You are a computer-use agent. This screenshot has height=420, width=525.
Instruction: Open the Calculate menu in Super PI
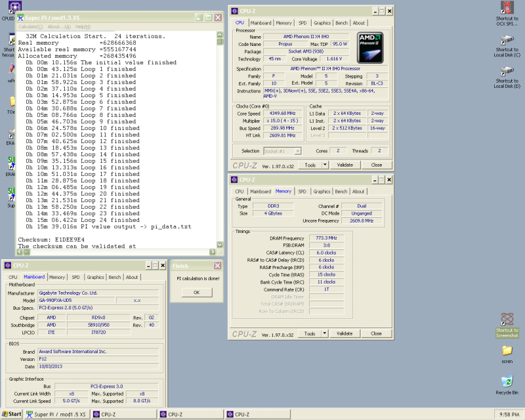[30, 26]
